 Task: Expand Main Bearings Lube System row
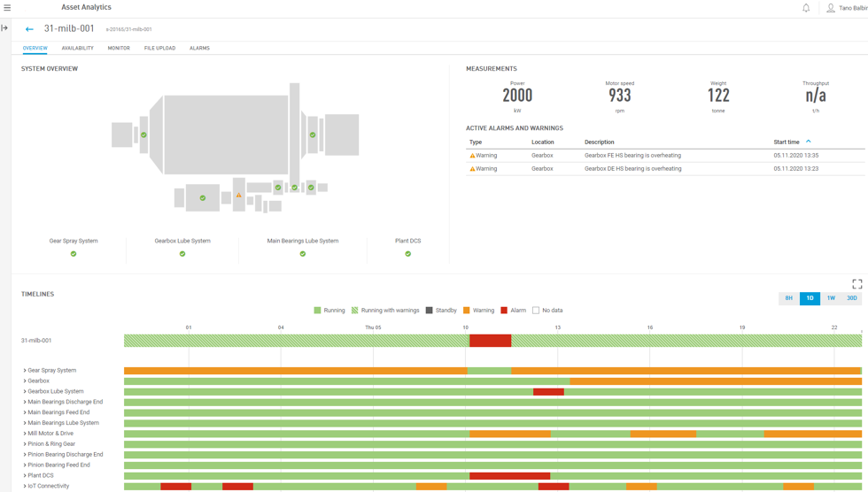[25, 423]
